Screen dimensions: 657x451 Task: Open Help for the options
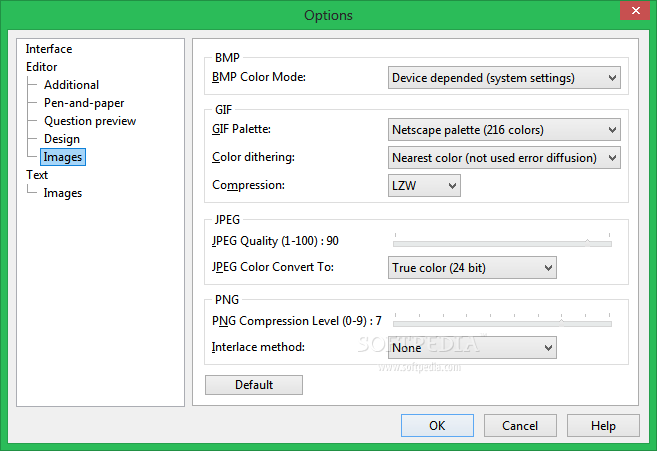pos(603,426)
